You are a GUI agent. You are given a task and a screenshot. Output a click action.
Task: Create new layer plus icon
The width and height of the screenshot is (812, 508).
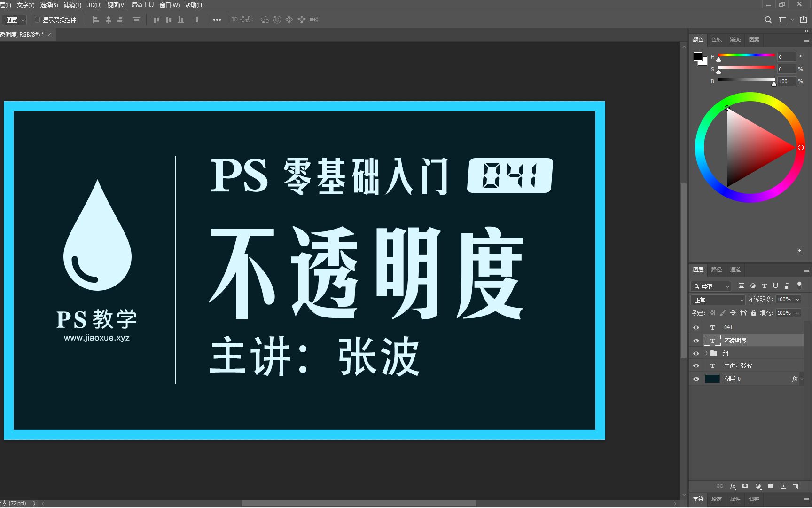pos(783,486)
